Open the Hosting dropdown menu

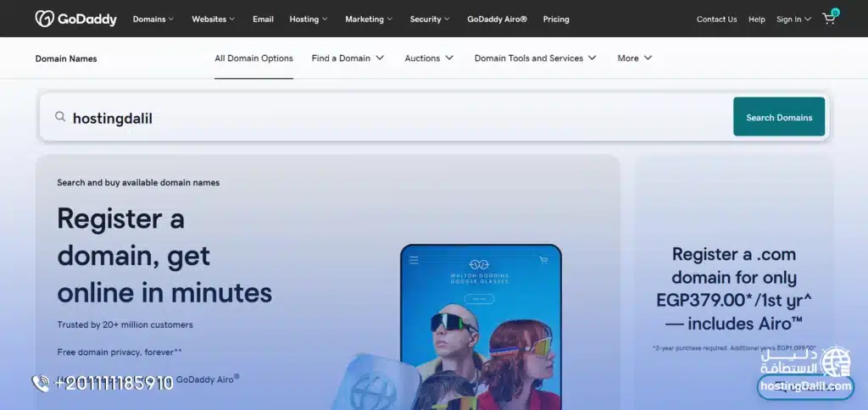(x=309, y=19)
